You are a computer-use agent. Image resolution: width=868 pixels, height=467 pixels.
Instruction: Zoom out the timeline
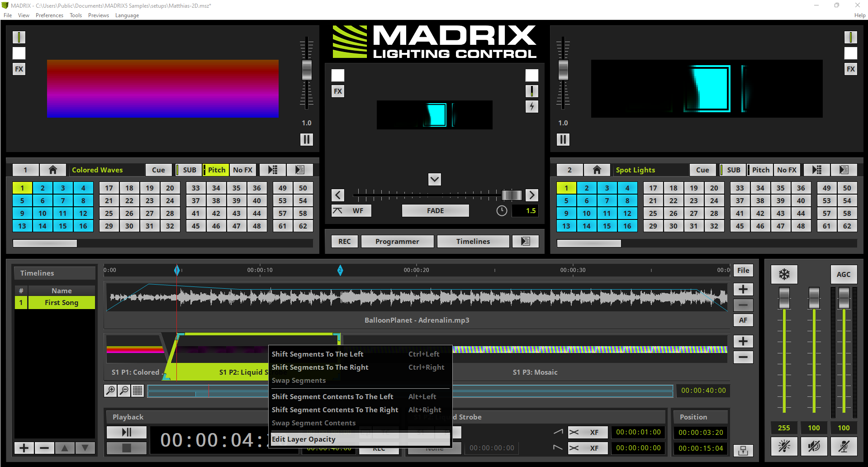point(124,391)
